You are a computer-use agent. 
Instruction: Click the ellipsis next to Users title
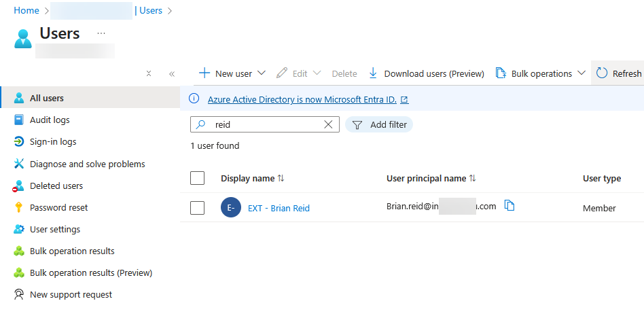click(x=101, y=33)
